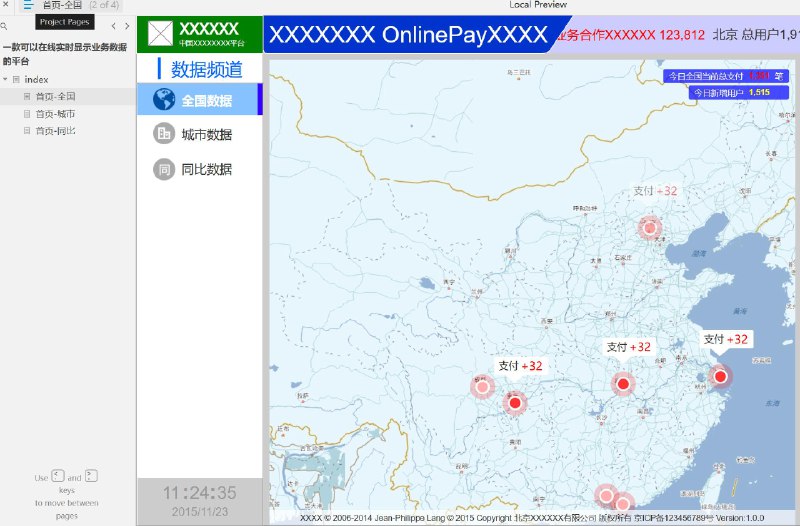Image resolution: width=800 pixels, height=526 pixels.
Task: Click the 今日新增用户 1,515 stat badge
Action: coord(739,92)
